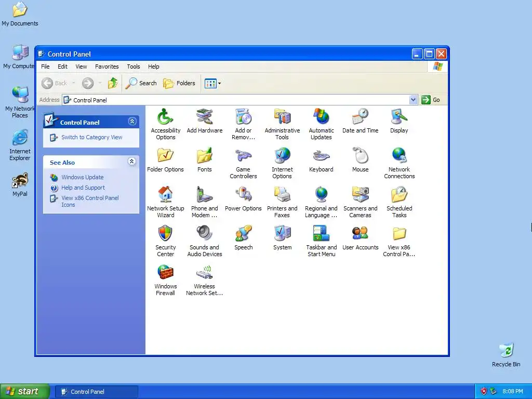Click the Search toolbar button

[x=141, y=83]
